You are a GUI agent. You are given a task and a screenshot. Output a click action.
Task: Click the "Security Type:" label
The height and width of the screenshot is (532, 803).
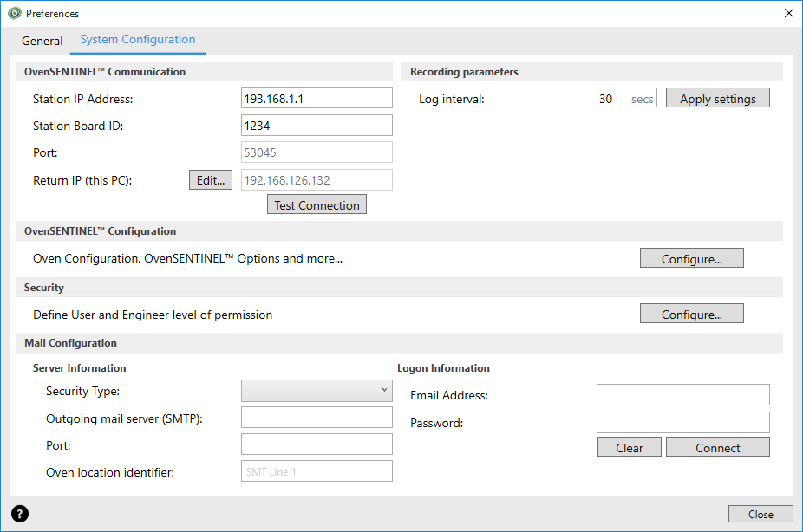83,391
